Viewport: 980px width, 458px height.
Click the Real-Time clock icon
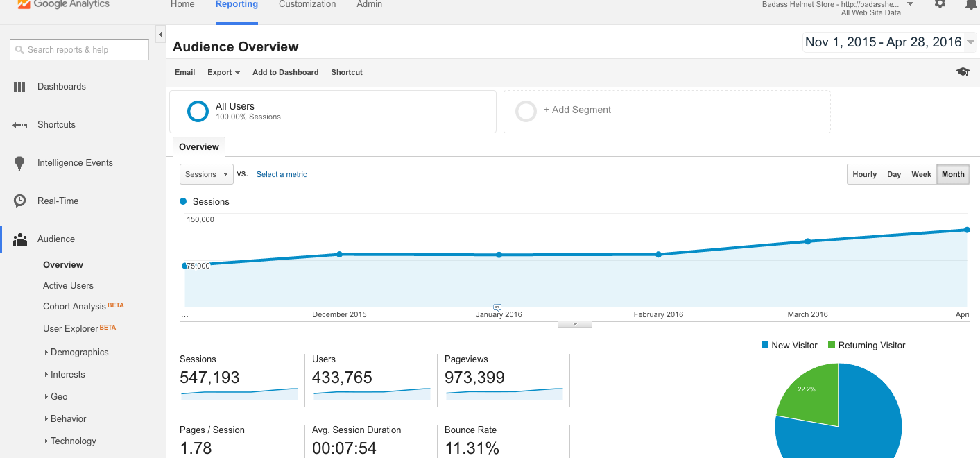[20, 201]
